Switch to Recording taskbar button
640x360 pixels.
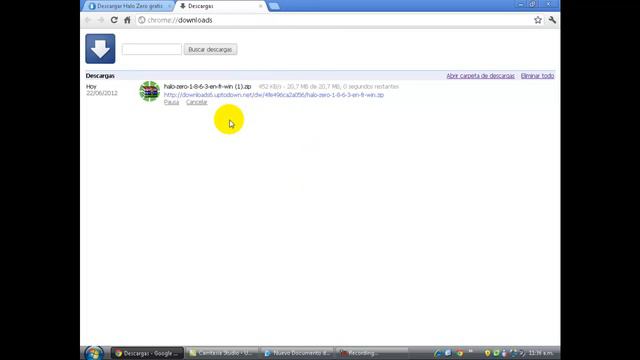coord(372,353)
